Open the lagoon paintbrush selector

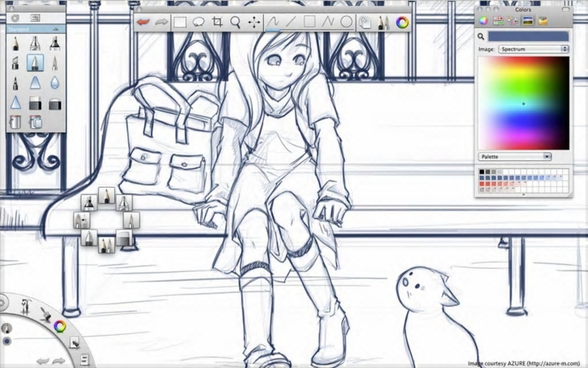click(46, 314)
